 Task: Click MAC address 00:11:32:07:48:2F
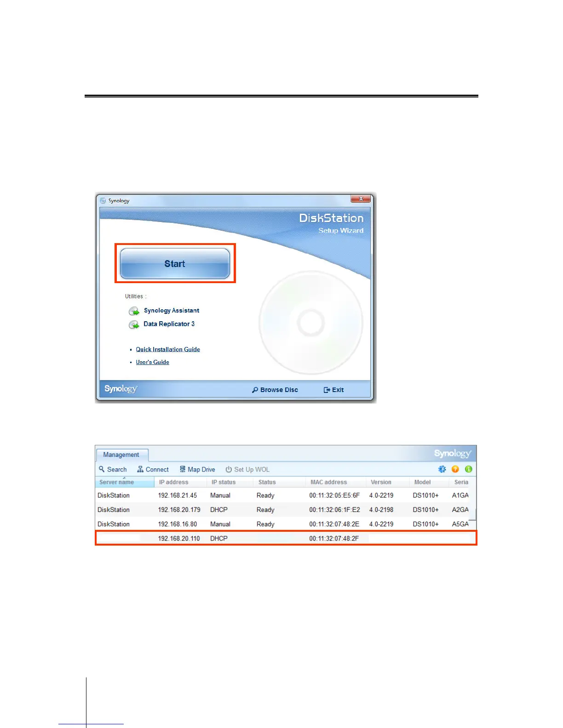334,538
